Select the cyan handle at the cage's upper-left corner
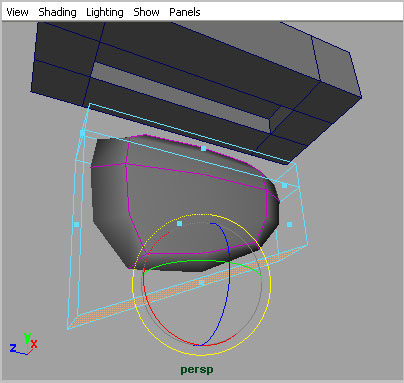The height and width of the screenshot is (383, 404). tap(82, 133)
